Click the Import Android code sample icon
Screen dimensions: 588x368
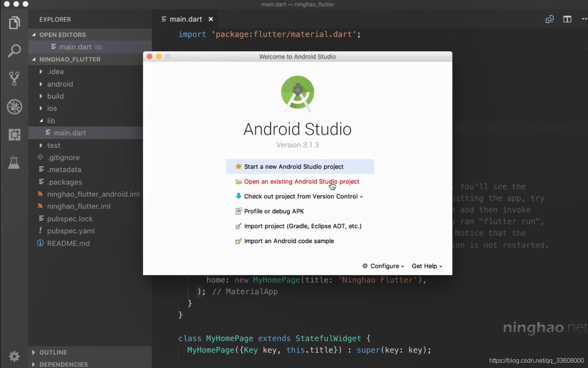(x=238, y=241)
